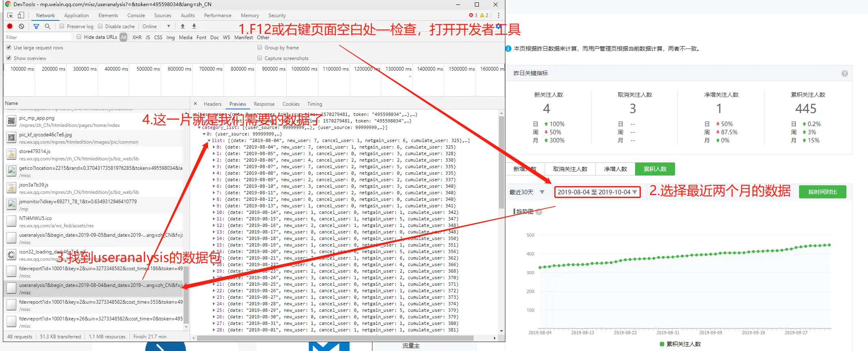Select the Response tab in request details
This screenshot has width=868, height=351.
pyautogui.click(x=264, y=104)
